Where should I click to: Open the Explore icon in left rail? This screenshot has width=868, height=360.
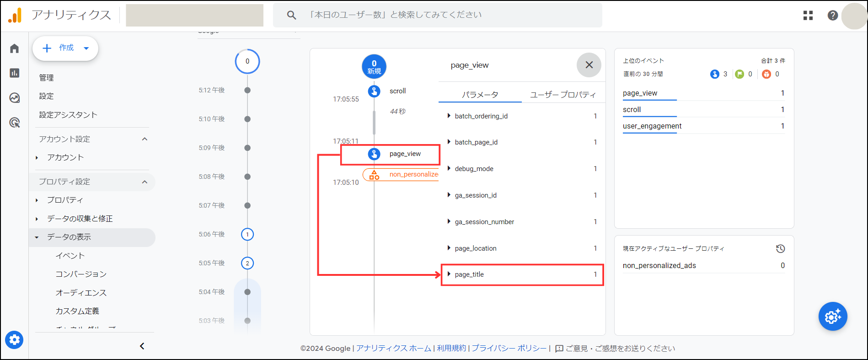(x=15, y=97)
